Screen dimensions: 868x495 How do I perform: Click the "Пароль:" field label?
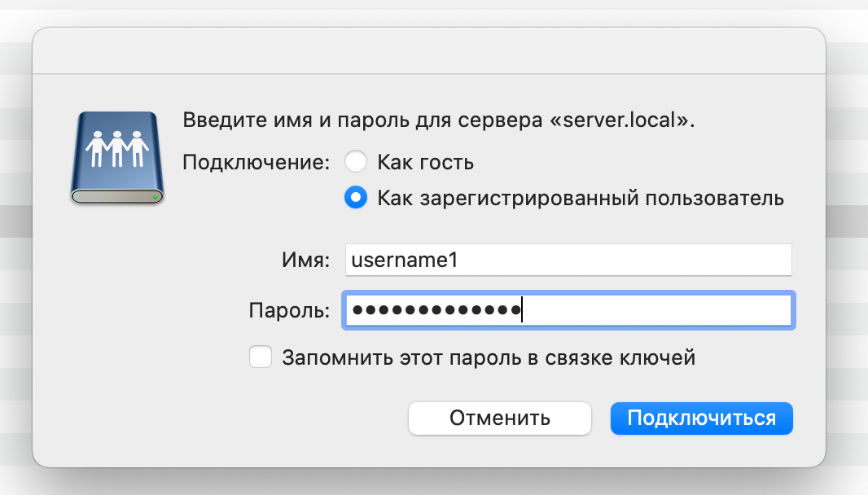[289, 311]
